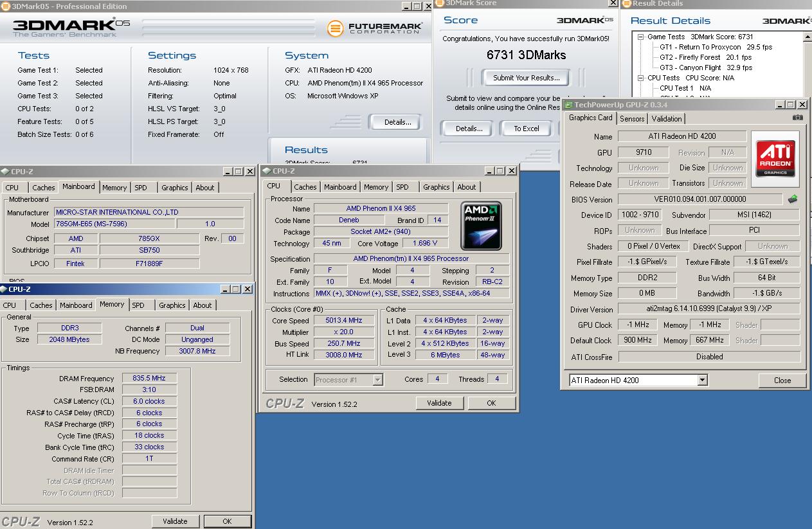Open the About tab in the CPU-Z processor window
Screen dimensions: 812x529
467,187
